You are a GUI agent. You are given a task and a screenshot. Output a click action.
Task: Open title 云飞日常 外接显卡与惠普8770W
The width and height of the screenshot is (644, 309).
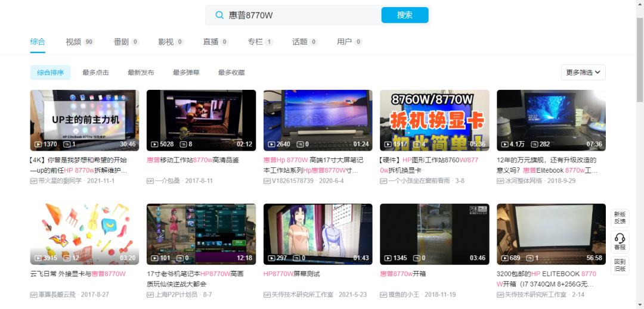coord(78,274)
